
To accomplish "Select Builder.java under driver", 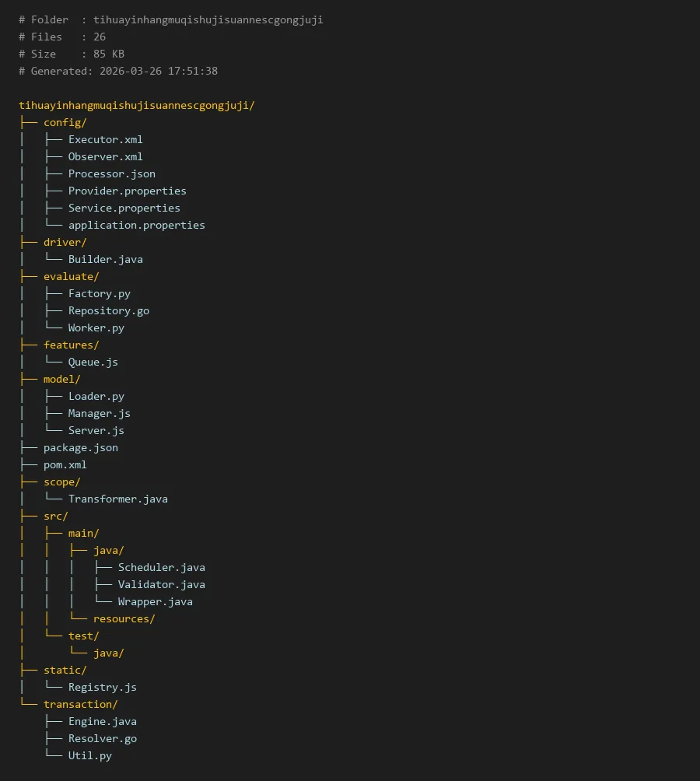I will point(105,260).
